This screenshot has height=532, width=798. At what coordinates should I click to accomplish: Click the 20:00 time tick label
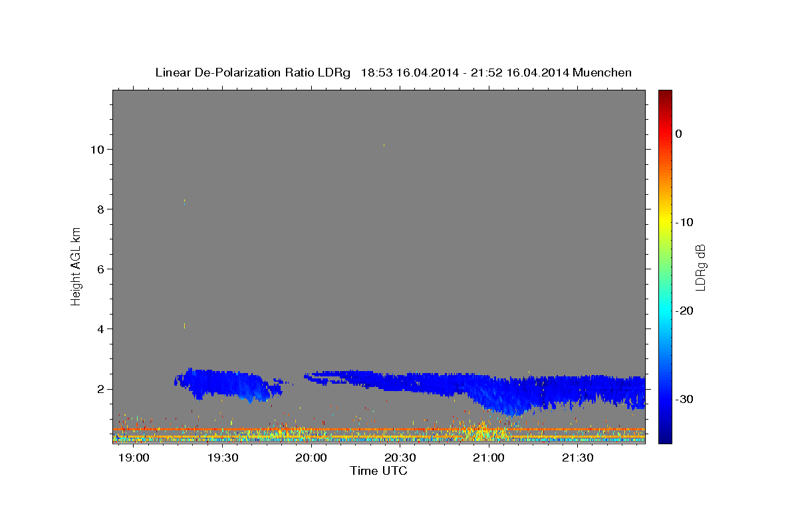click(311, 459)
